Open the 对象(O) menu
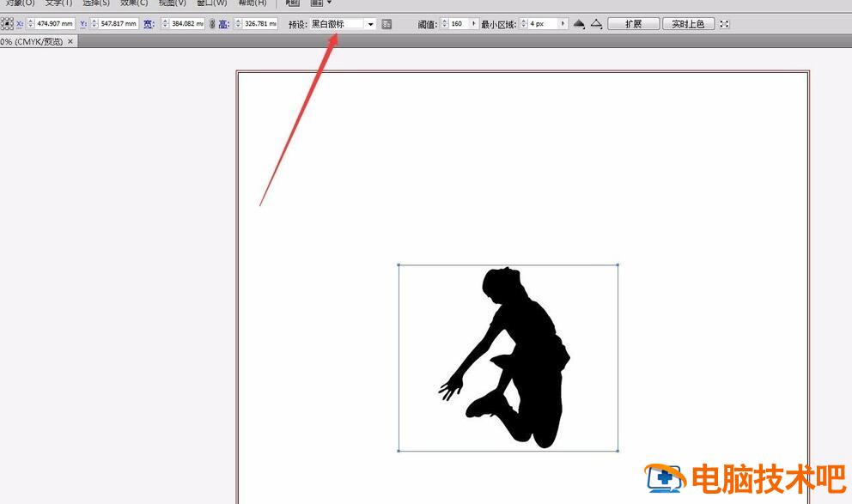This screenshot has height=504, width=852. point(21,3)
